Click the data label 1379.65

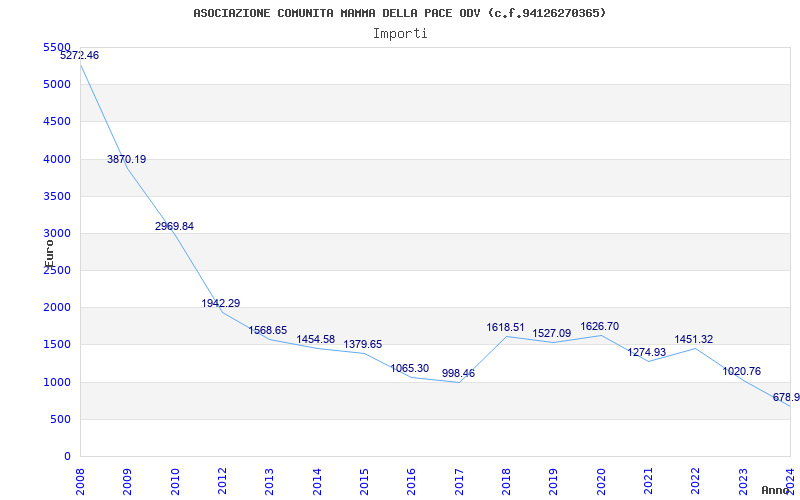tap(363, 344)
